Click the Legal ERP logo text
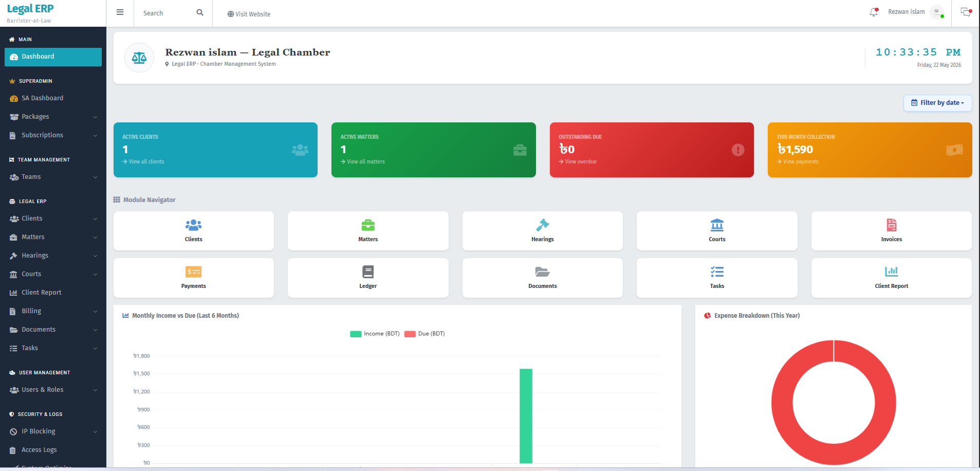The width and height of the screenshot is (980, 471). pos(30,9)
